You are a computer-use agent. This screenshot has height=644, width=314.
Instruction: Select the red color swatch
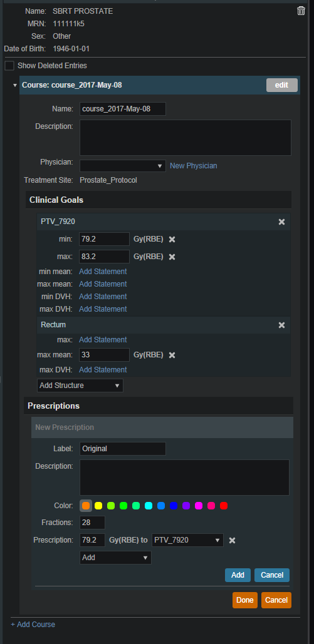click(x=224, y=506)
